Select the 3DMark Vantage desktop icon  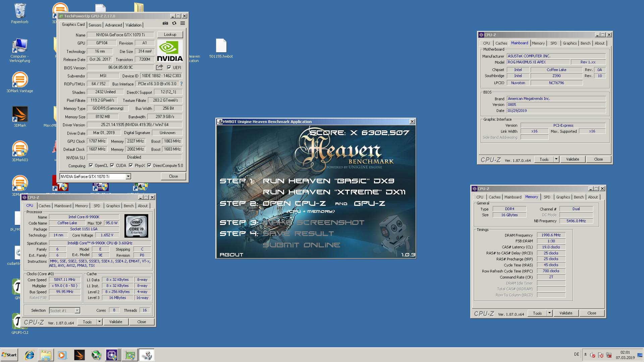[x=20, y=82]
